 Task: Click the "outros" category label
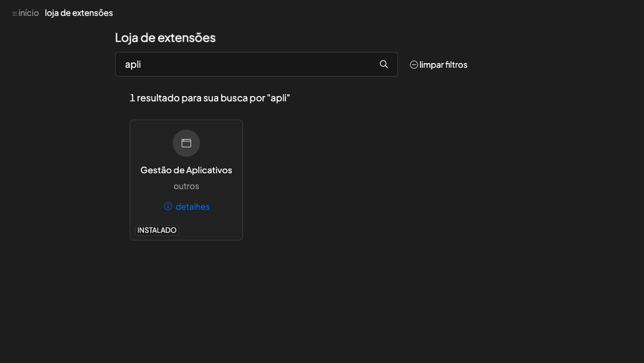(186, 186)
